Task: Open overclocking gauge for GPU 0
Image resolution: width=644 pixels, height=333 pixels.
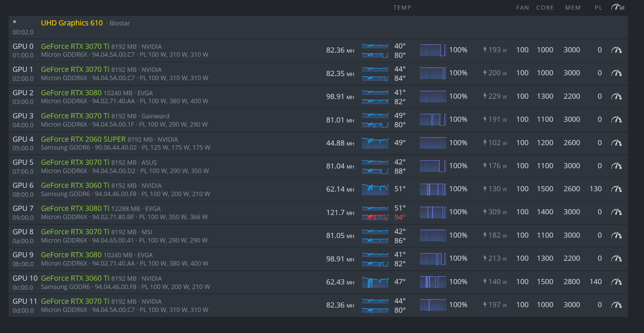Action: pos(618,50)
